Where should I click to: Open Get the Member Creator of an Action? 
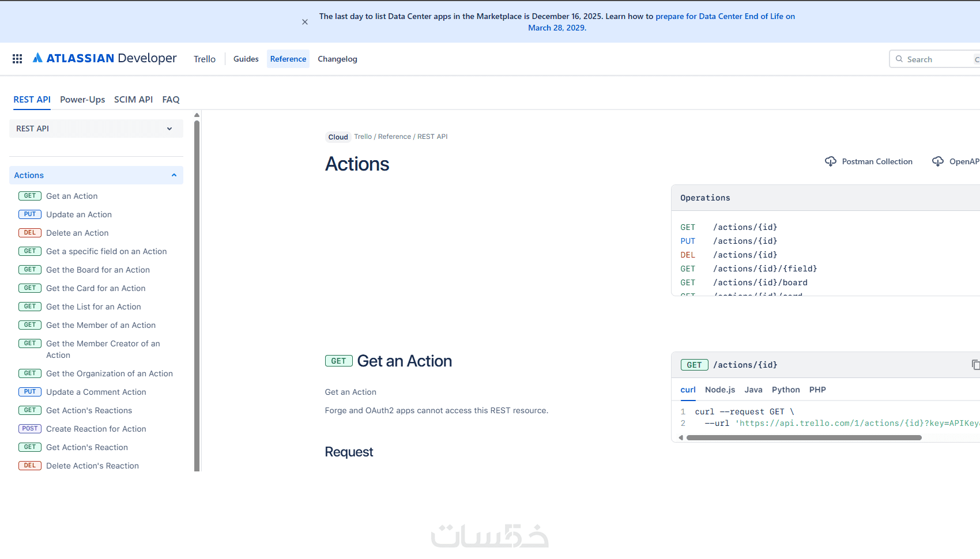103,349
